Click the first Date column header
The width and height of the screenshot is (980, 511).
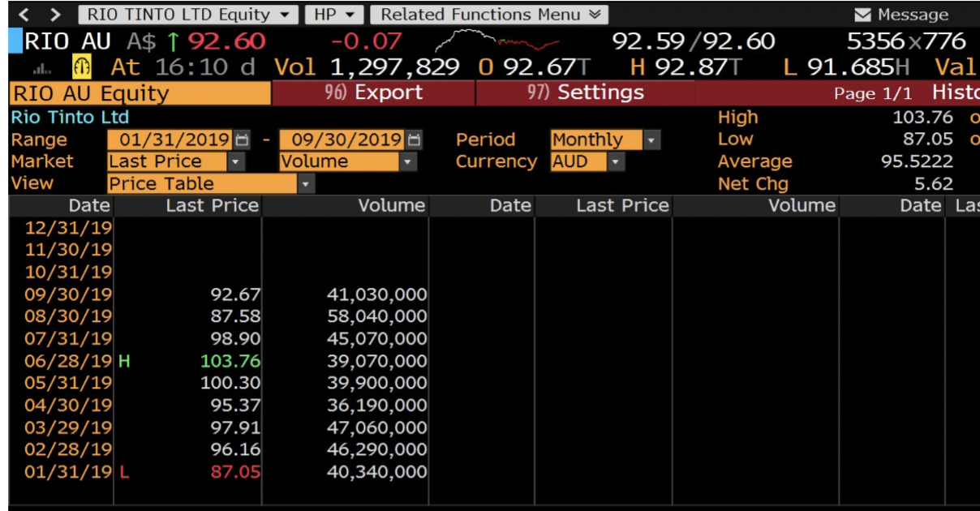point(90,206)
